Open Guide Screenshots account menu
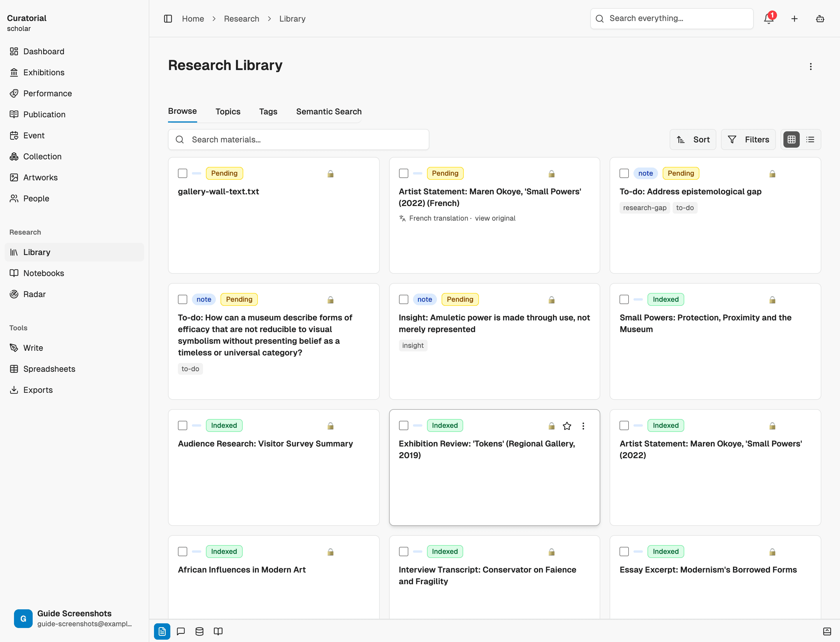 (x=74, y=618)
